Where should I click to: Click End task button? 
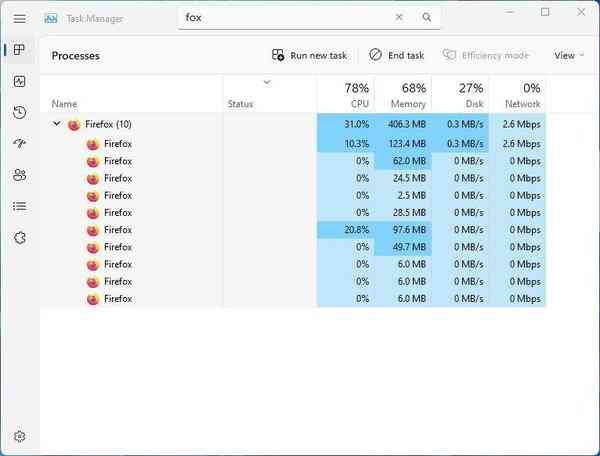(396, 55)
